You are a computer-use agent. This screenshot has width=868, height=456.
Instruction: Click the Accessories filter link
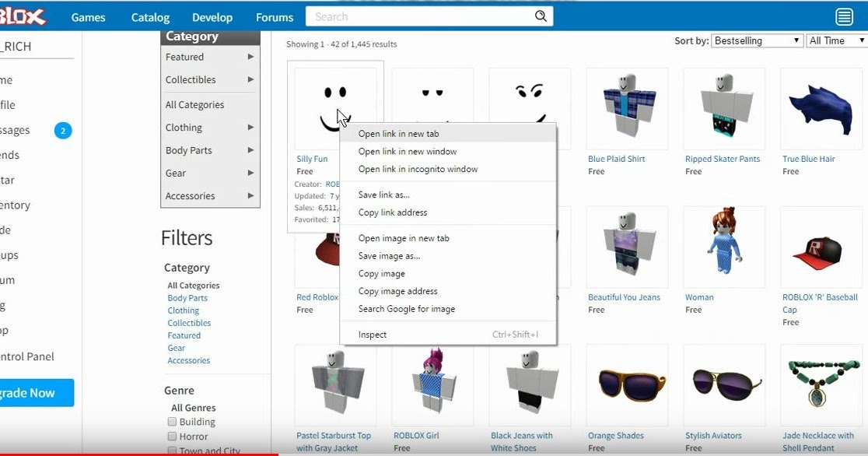189,360
